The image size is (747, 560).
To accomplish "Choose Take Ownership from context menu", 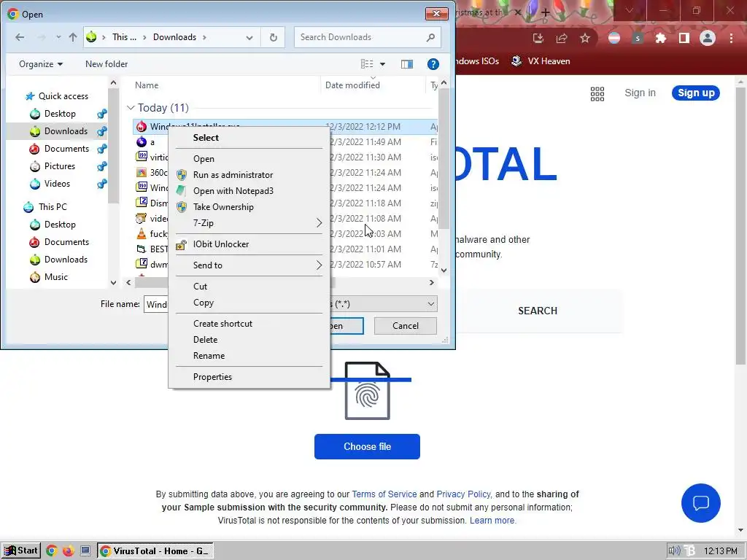I will pos(249,206).
